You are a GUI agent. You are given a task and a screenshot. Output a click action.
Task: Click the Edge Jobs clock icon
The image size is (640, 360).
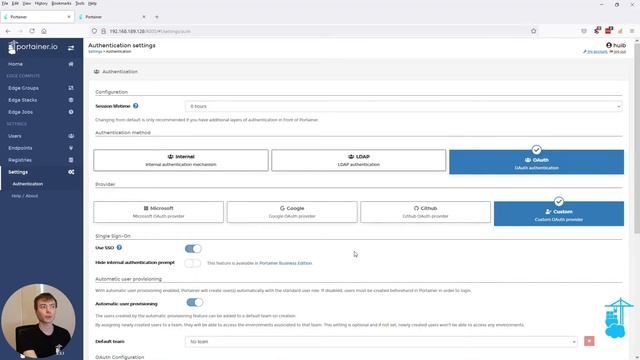tap(71, 112)
